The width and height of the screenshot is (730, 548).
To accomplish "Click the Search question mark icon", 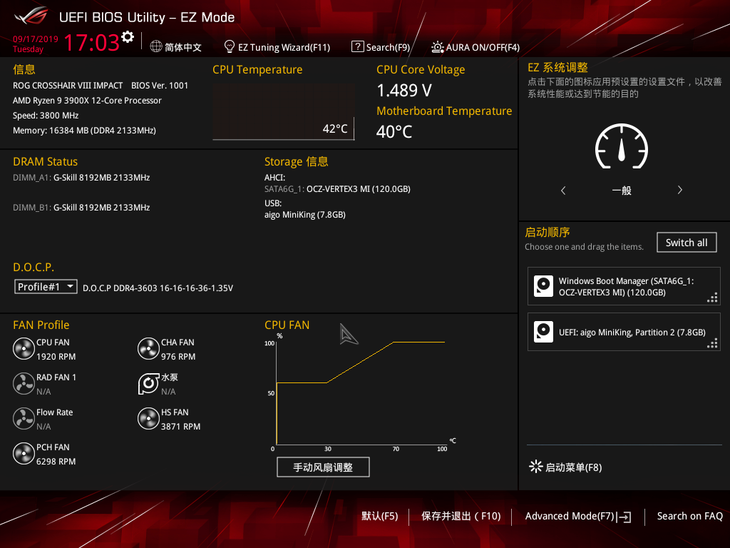I will pos(357,47).
